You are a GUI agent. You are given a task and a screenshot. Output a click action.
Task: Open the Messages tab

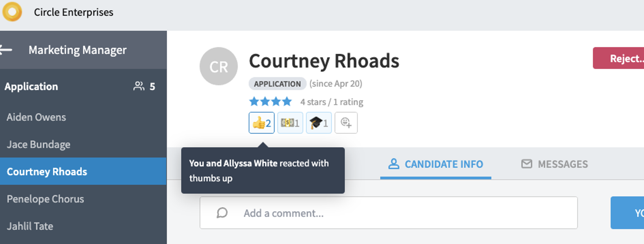pyautogui.click(x=554, y=164)
